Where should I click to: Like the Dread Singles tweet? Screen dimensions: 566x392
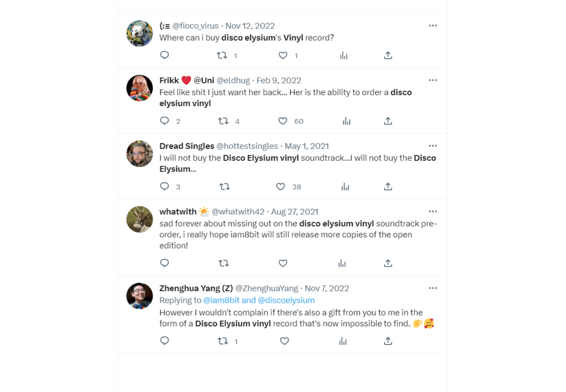pyautogui.click(x=281, y=187)
